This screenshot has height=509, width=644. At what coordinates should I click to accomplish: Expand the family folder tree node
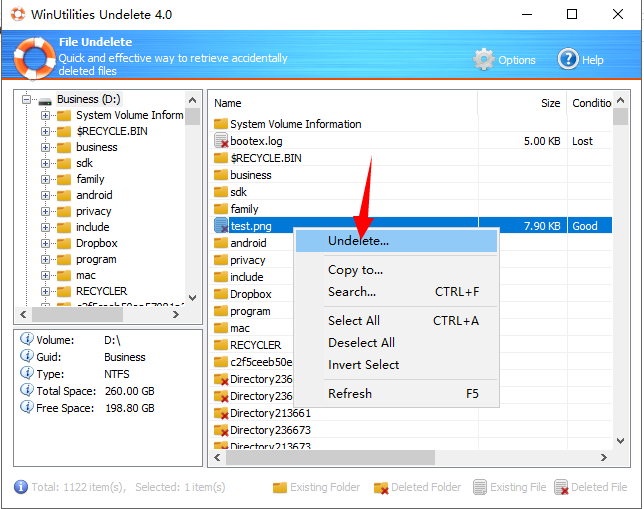46,180
